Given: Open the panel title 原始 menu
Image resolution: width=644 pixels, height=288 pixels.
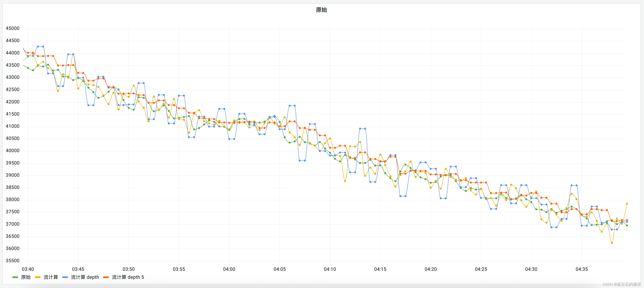Looking at the screenshot, I should coord(321,10).
